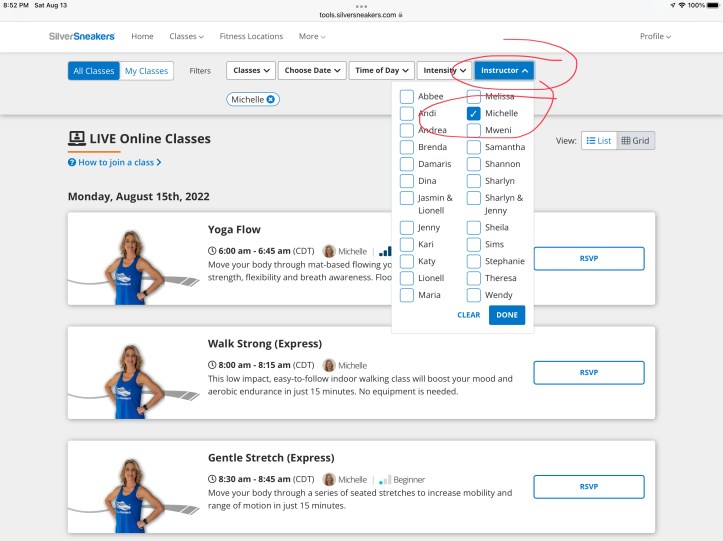723x541 pixels.
Task: Click DONE in instructor filter
Action: (x=507, y=315)
